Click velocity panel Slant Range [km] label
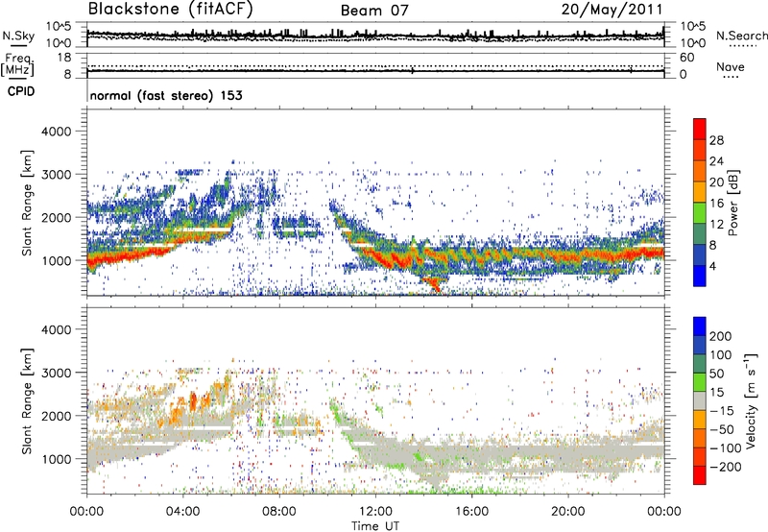Image resolution: width=768 pixels, height=532 pixels. (27, 401)
